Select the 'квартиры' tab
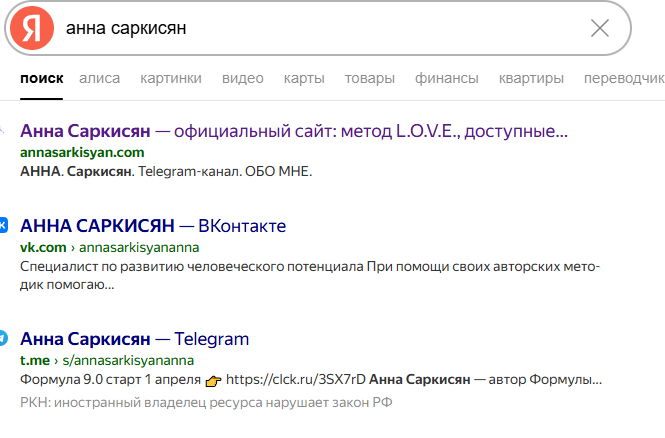 click(531, 78)
